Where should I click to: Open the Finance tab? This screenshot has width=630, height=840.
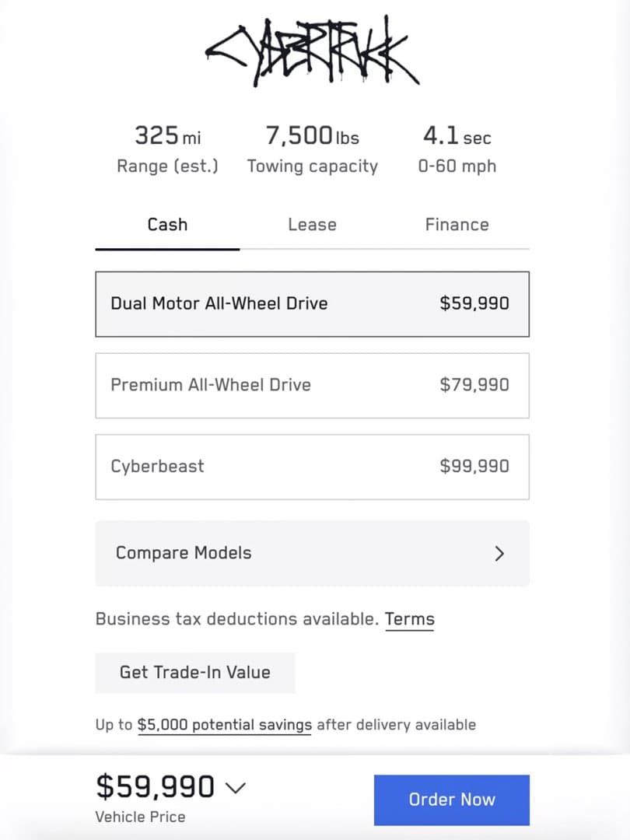pyautogui.click(x=457, y=225)
